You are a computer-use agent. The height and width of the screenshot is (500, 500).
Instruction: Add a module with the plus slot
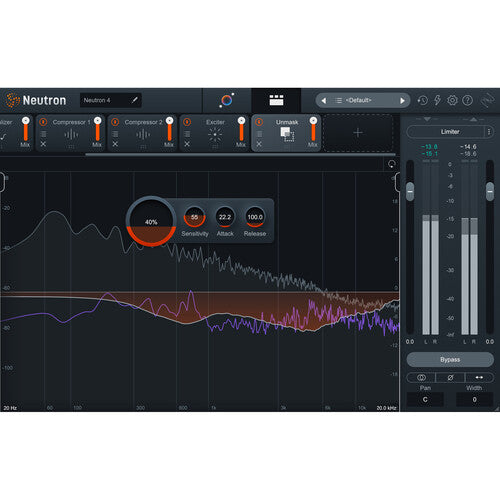[358, 133]
